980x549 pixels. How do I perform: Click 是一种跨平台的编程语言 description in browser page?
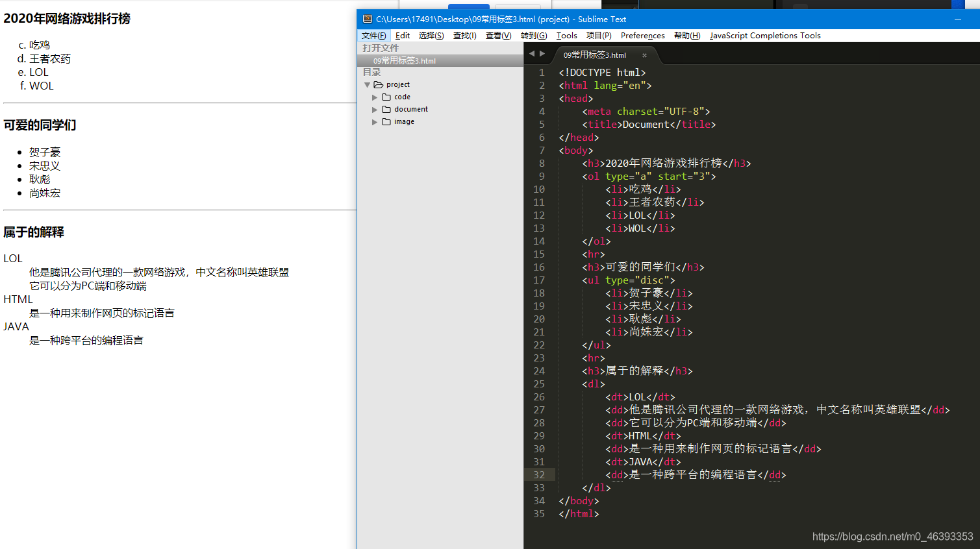[x=86, y=340]
